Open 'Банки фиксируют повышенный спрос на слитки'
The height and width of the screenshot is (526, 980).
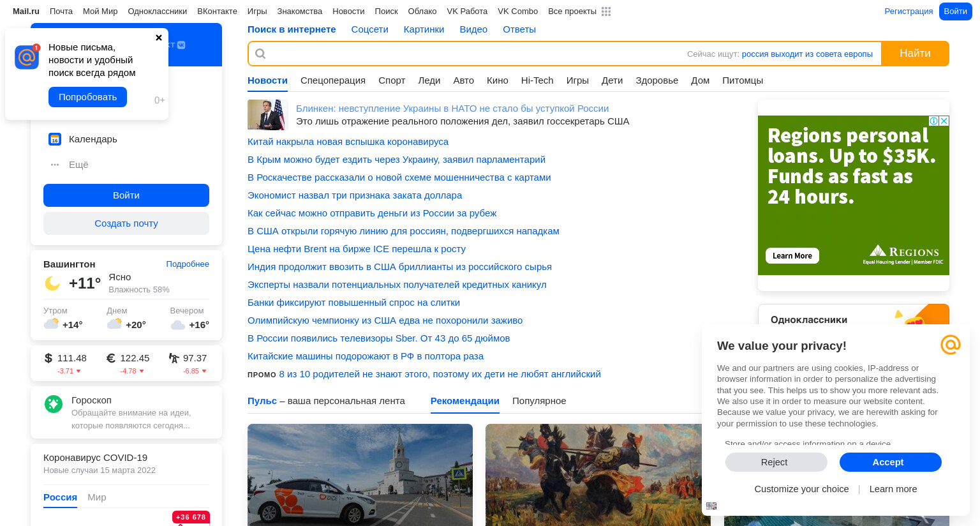(353, 303)
